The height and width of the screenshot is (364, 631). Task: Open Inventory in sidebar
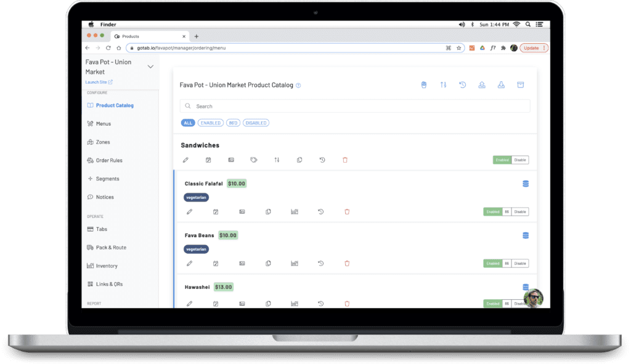(x=102, y=266)
